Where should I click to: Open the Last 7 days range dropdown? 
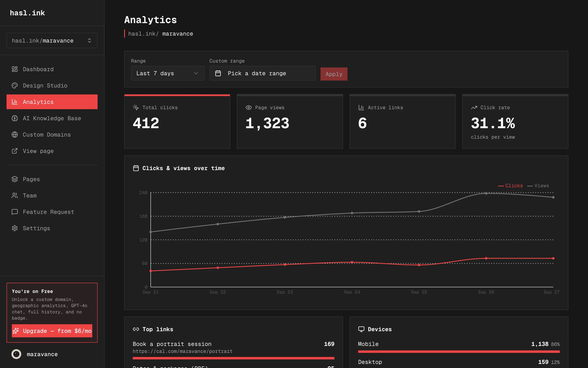(168, 73)
